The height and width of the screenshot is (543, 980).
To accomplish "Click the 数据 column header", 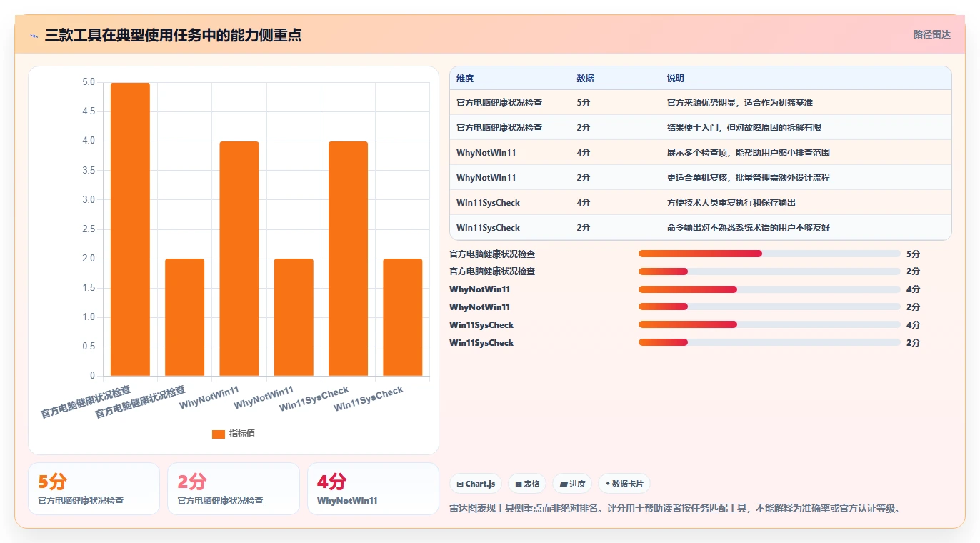I will pyautogui.click(x=585, y=79).
